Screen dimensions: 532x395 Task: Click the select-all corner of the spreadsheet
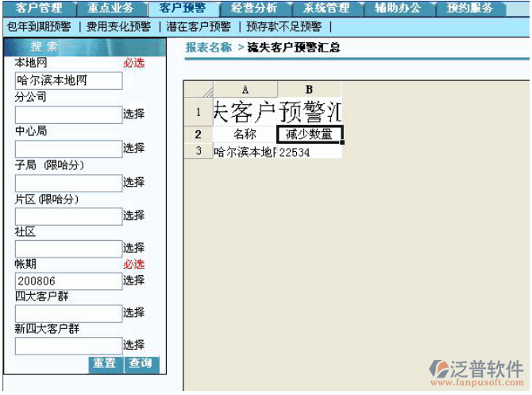click(198, 89)
